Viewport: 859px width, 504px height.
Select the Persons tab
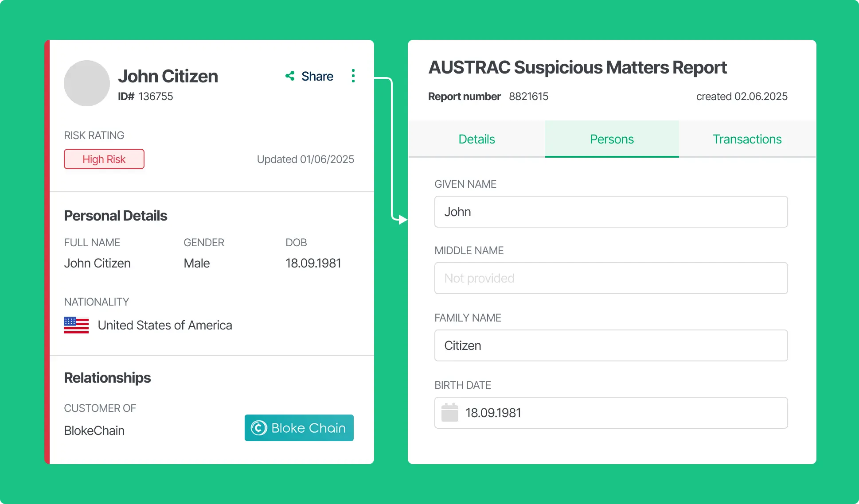tap(612, 139)
